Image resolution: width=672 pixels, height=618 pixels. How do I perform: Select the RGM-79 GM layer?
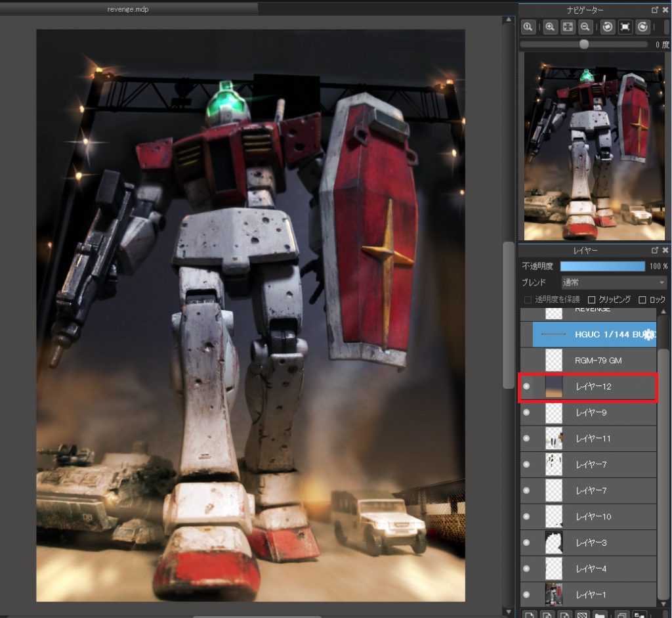(598, 361)
